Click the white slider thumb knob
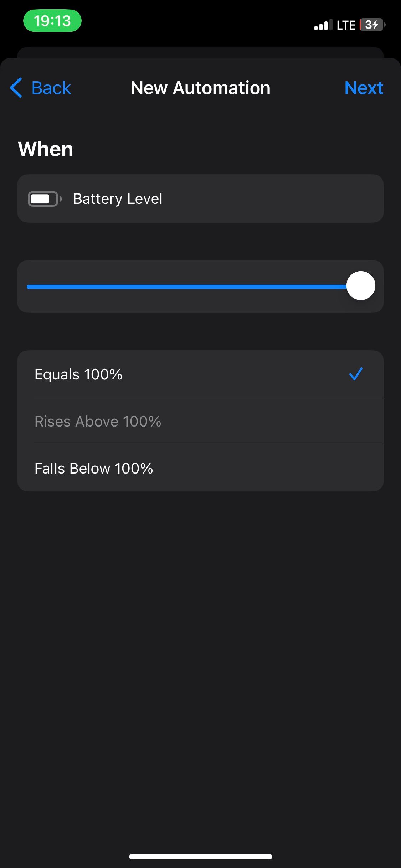Image resolution: width=401 pixels, height=868 pixels. [x=361, y=286]
